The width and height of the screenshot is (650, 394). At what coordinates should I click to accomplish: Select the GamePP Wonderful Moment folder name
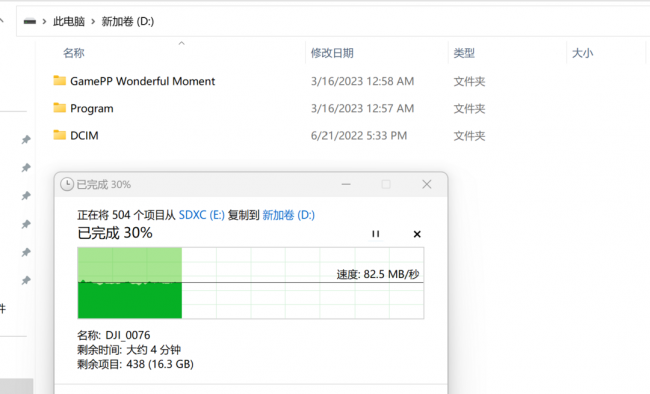point(143,81)
